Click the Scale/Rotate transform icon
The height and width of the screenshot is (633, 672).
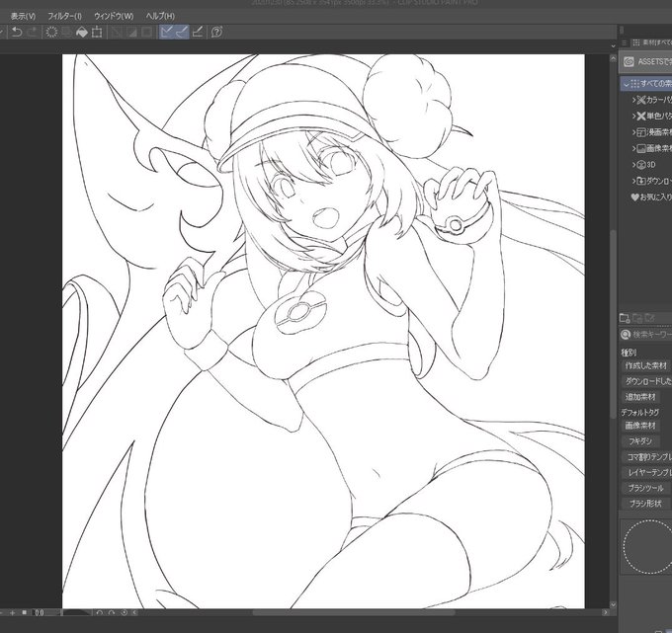(x=97, y=33)
